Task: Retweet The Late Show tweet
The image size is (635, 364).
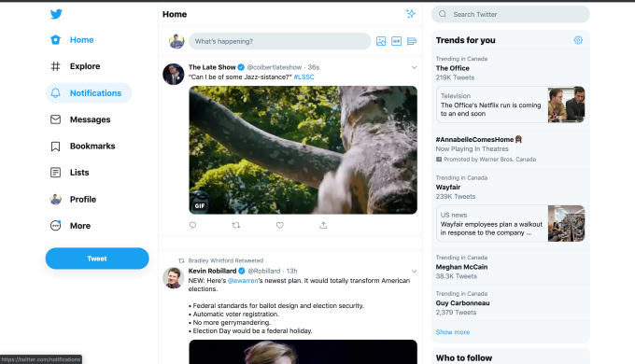Action: click(x=236, y=225)
